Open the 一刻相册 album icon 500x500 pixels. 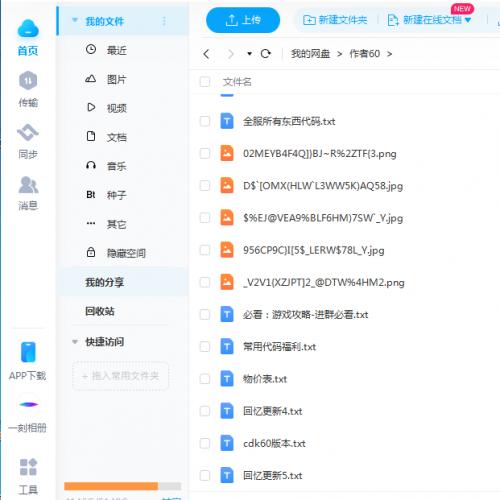[x=29, y=404]
